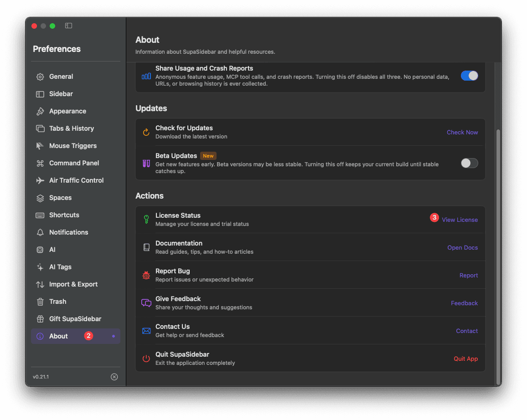Screen dimensions: 527x420
Task: Click the Quit SupaSidebar power icon
Action: (146, 359)
